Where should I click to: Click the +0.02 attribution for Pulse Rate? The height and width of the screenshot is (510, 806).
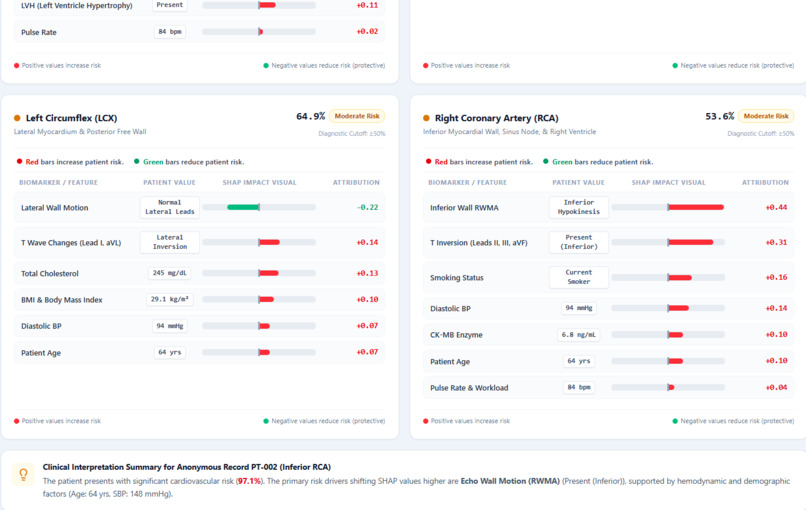coord(367,31)
